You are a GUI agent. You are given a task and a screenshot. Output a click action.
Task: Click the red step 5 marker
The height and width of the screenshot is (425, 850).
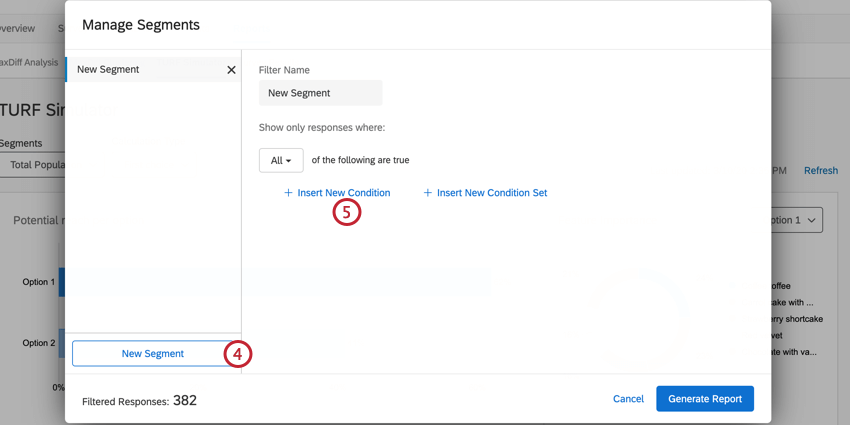(x=347, y=212)
